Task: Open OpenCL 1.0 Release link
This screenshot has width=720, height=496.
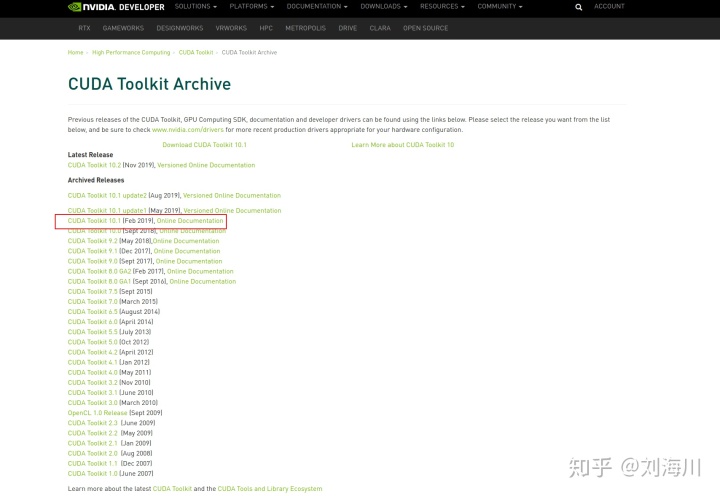Action: coord(97,413)
